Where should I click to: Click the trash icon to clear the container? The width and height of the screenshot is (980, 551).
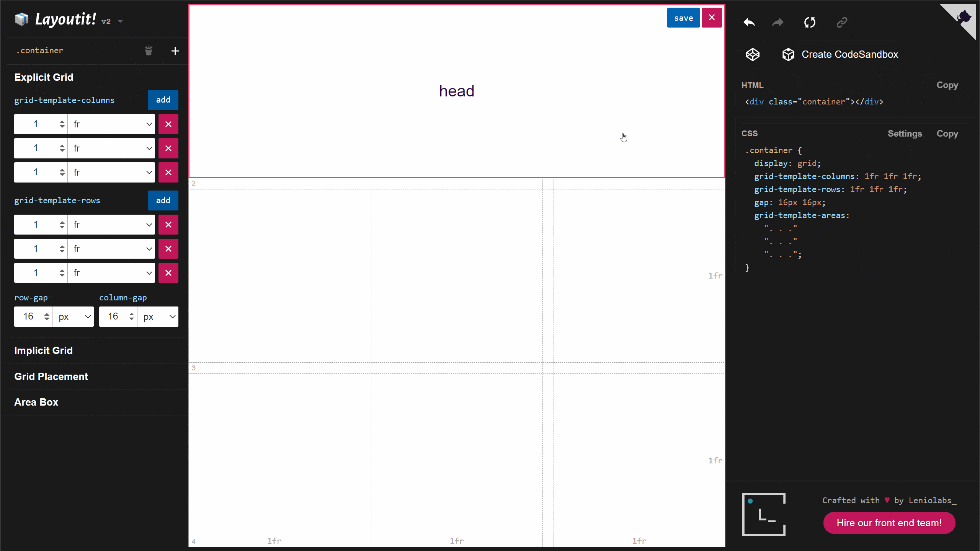[x=149, y=51]
